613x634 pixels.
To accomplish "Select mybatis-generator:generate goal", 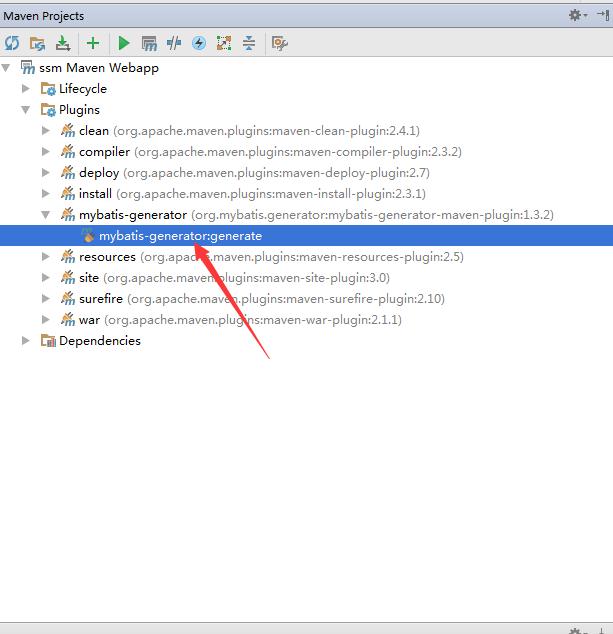I will tap(306, 236).
